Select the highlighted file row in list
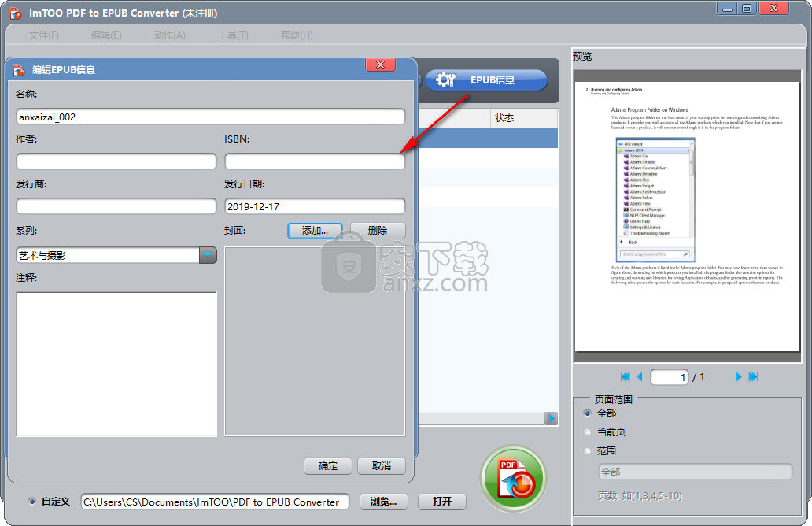 pyautogui.click(x=488, y=139)
